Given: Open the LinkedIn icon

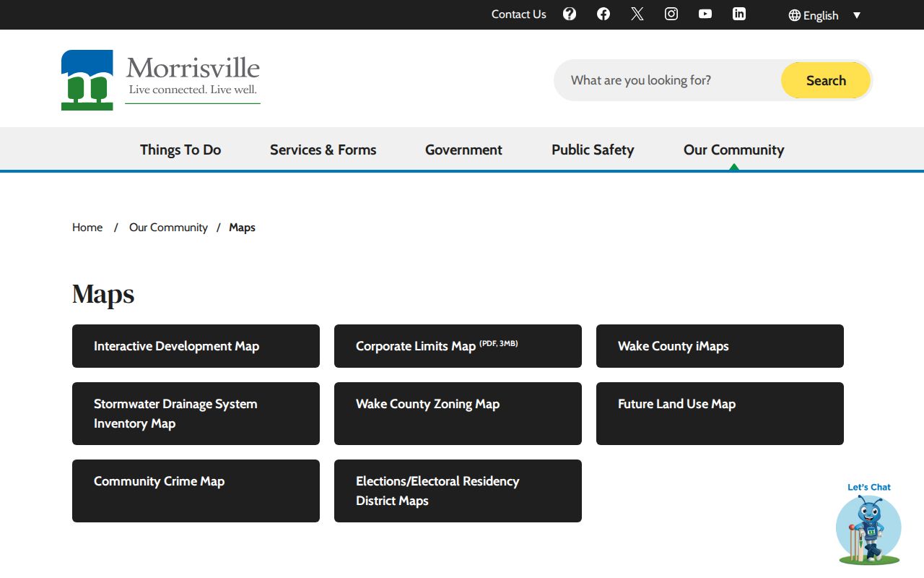Looking at the screenshot, I should click(739, 14).
